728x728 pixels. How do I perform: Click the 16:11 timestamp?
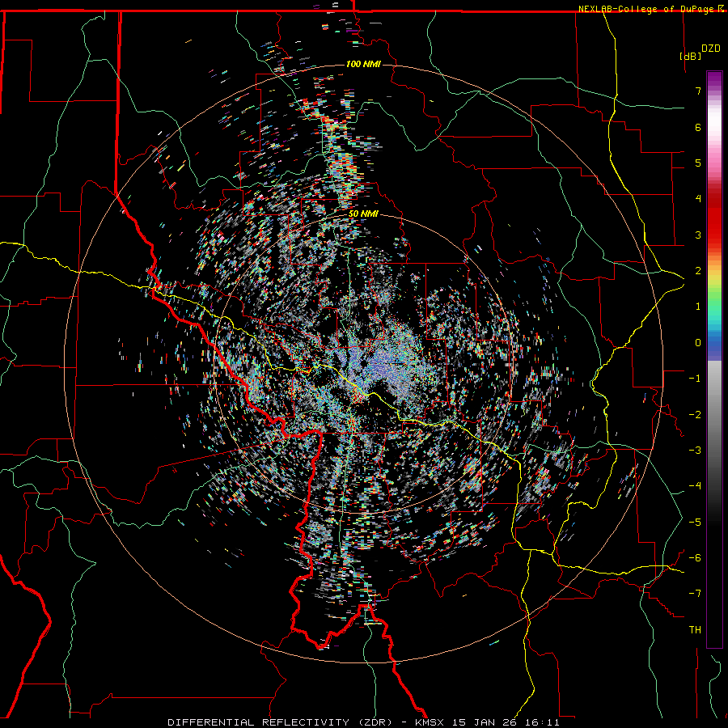click(x=542, y=722)
